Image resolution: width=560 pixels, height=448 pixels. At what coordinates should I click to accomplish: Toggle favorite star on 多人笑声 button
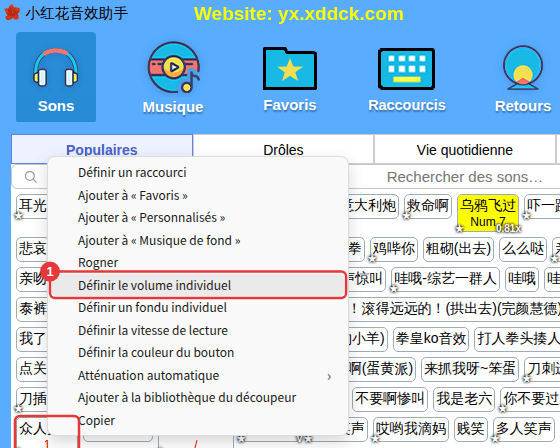[x=495, y=439]
